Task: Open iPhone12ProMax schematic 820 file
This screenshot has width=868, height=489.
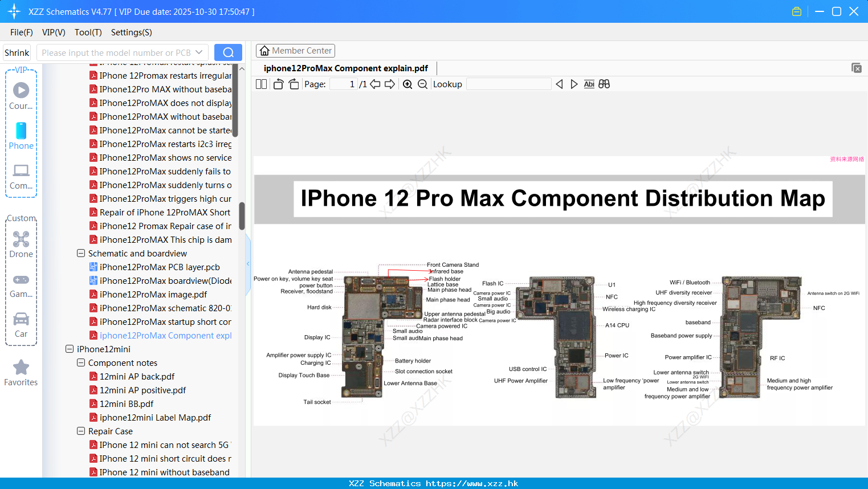Action: pyautogui.click(x=160, y=308)
